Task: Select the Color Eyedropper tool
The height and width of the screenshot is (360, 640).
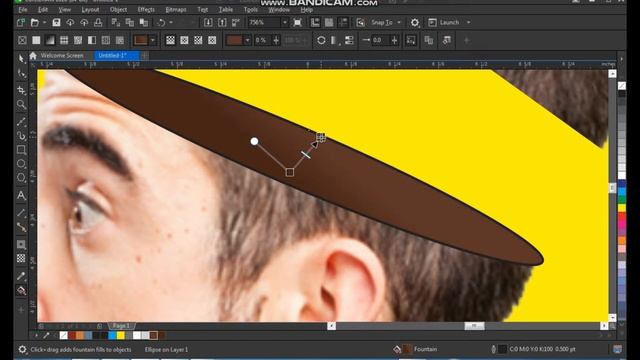Action: [x=21, y=276]
